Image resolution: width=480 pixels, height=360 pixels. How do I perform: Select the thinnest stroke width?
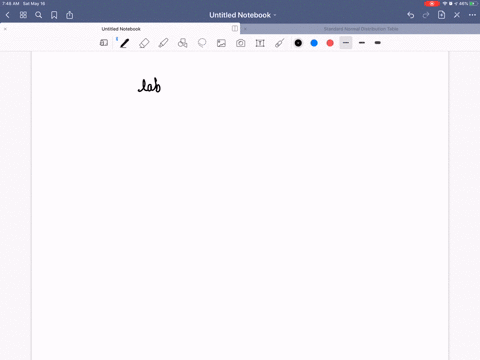[x=346, y=43]
